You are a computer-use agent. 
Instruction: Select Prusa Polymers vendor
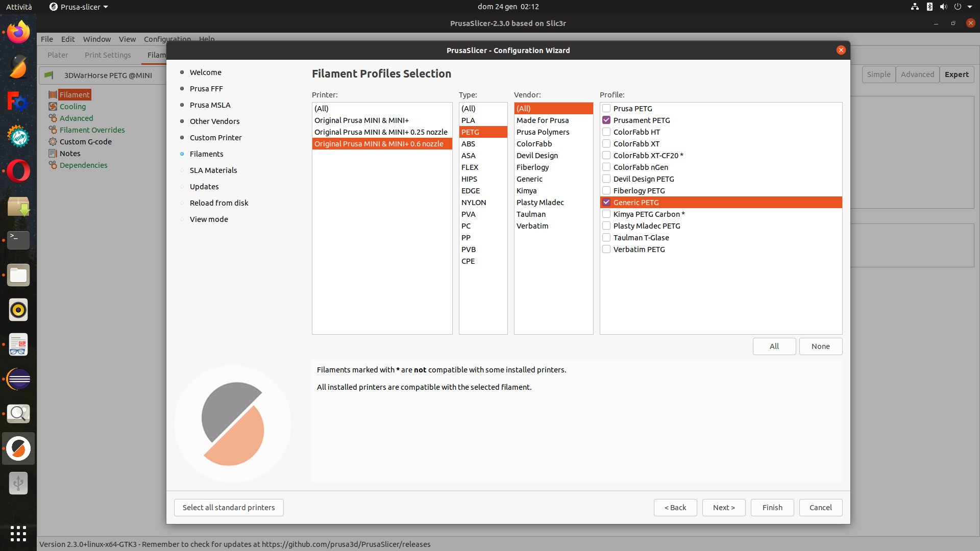coord(553,132)
